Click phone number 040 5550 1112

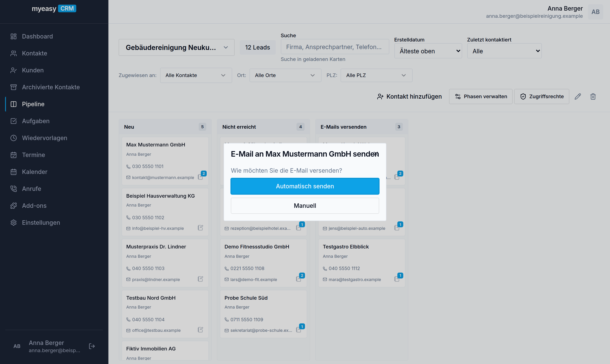pyautogui.click(x=344, y=268)
